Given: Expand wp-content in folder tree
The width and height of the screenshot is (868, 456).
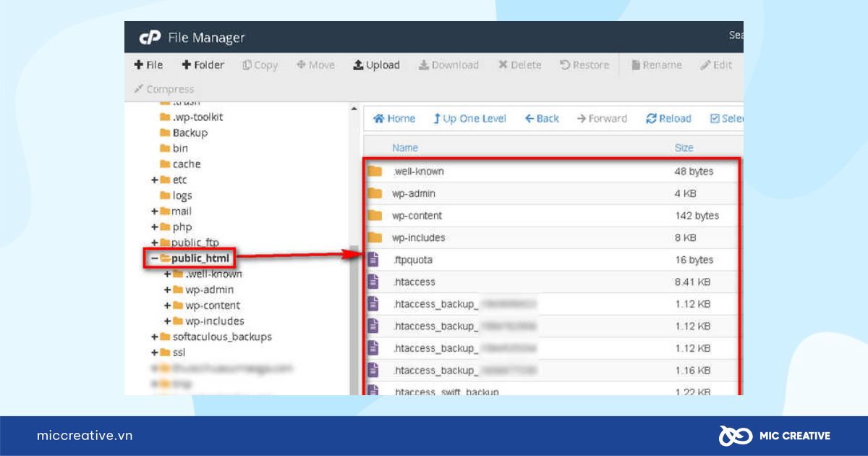Looking at the screenshot, I should click(x=168, y=305).
